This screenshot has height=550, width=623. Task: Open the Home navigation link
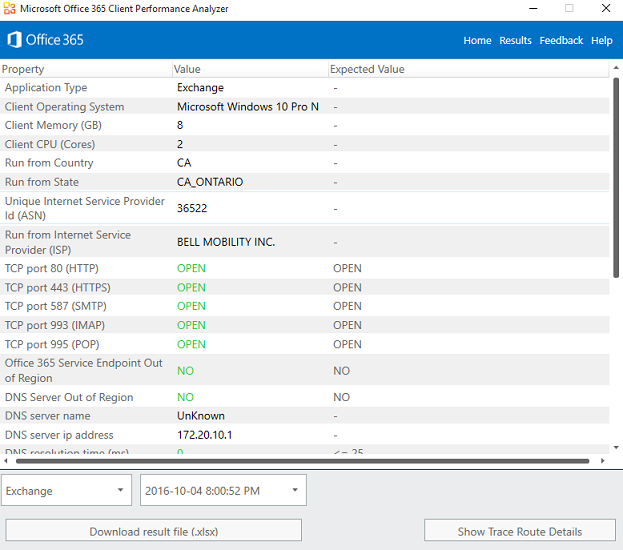[x=477, y=41]
